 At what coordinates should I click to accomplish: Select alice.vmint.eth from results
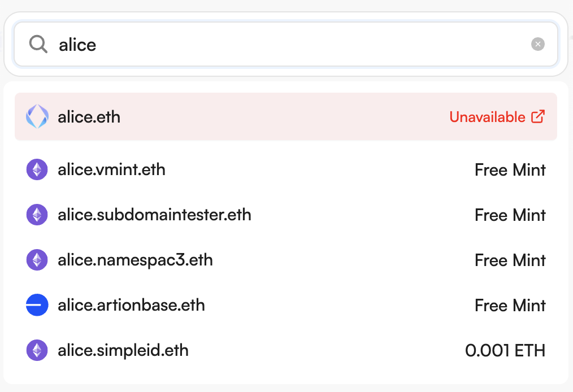[111, 169]
